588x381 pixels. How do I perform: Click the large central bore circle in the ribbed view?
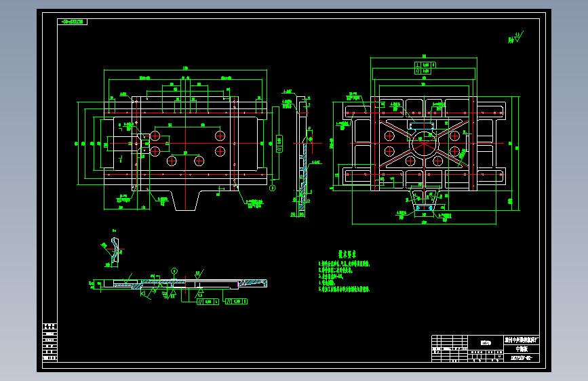point(424,143)
